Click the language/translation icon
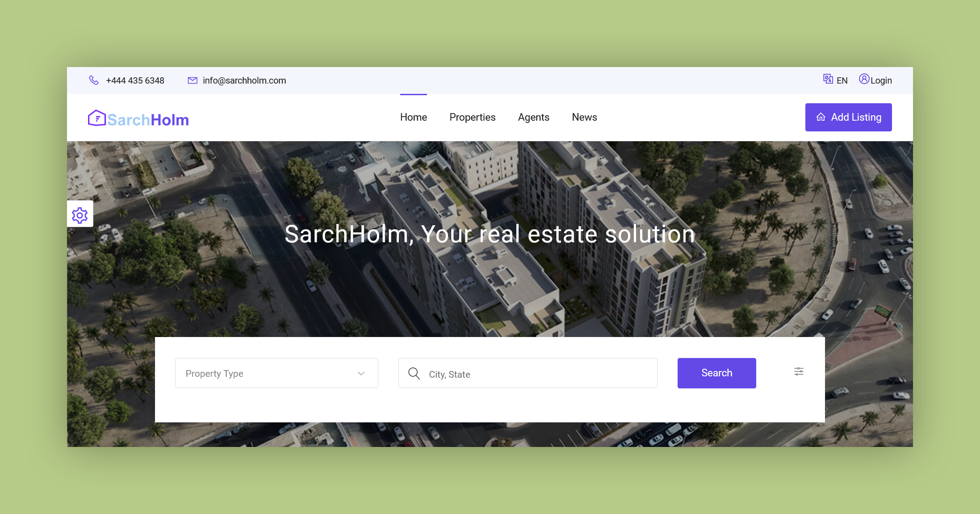The image size is (980, 514). pyautogui.click(x=828, y=80)
